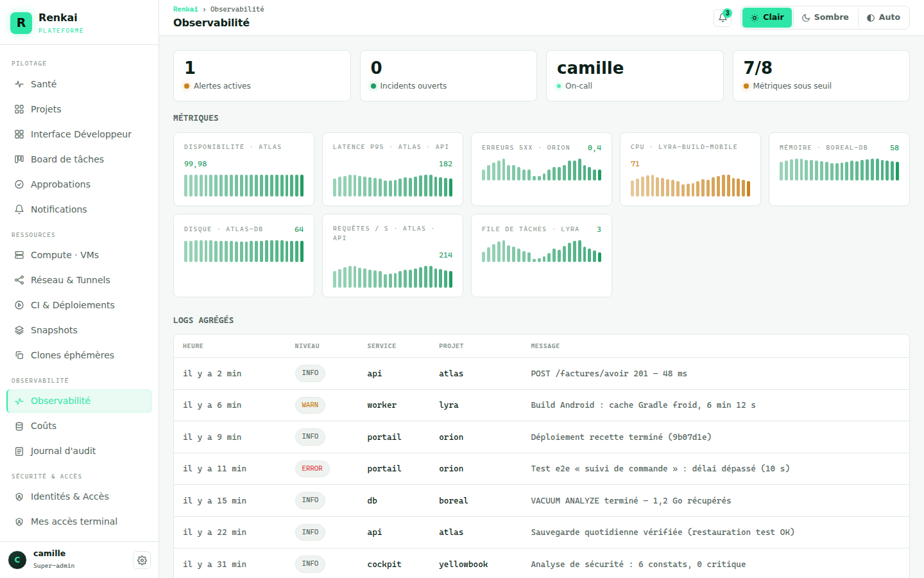Click the Interface Développeur icon
The image size is (924, 578).
[19, 134]
